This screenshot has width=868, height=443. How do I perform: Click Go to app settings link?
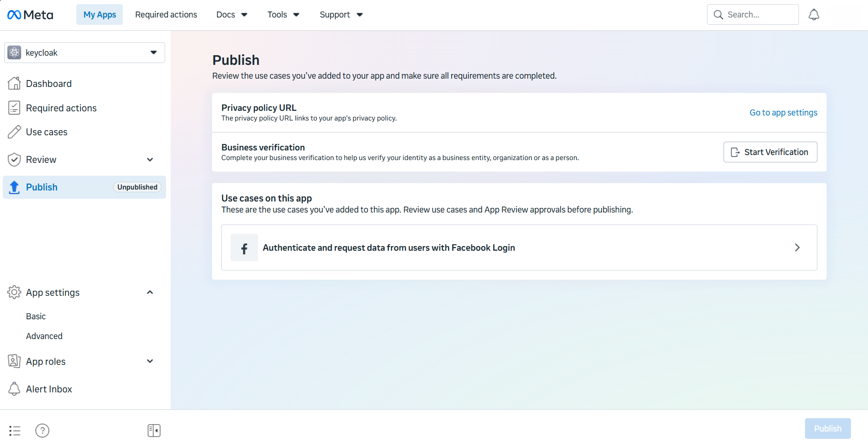pos(783,113)
